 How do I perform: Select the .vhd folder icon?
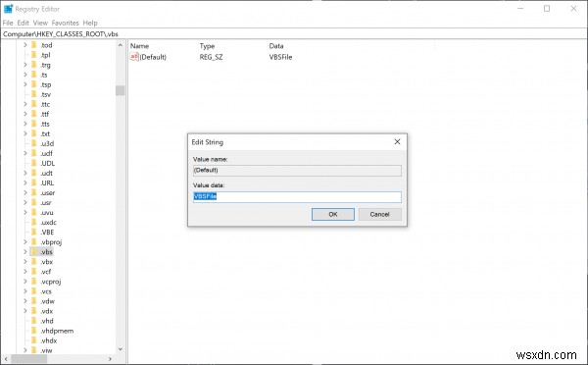(x=34, y=321)
